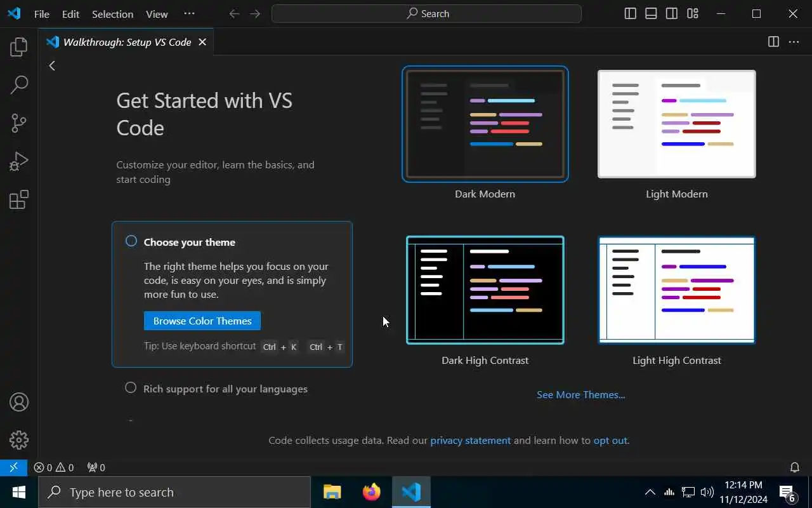812x508 pixels.
Task: Choose the Light High Contrast theme preview
Action: click(x=677, y=290)
